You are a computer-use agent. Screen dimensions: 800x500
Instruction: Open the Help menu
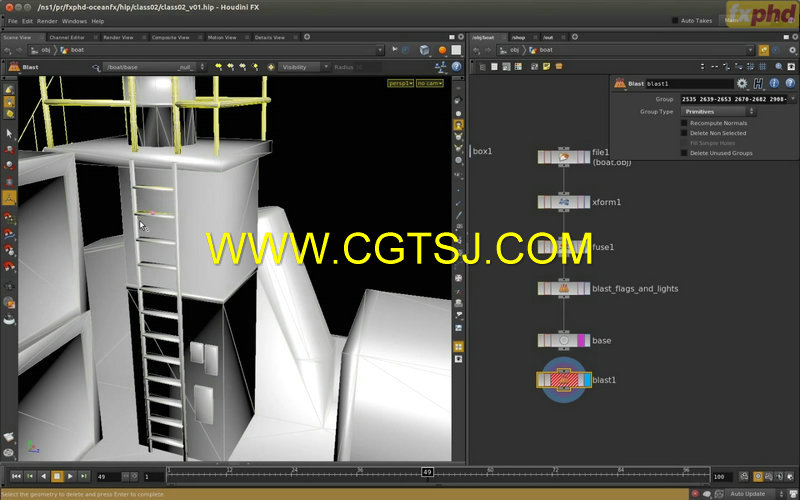point(97,21)
